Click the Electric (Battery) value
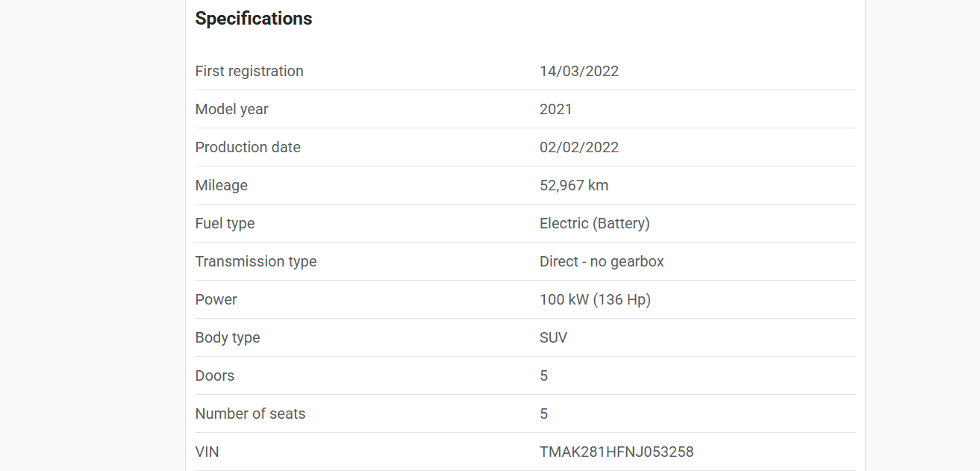980x471 pixels. click(595, 224)
